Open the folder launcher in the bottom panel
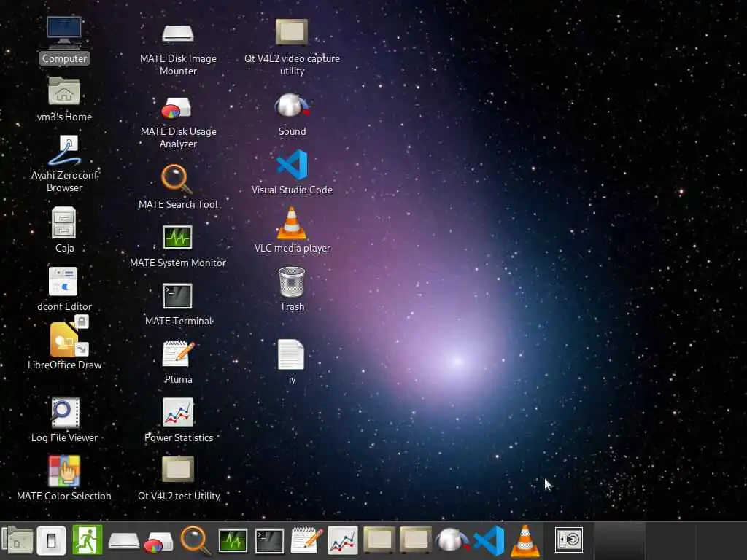This screenshot has height=560, width=747. [x=18, y=540]
